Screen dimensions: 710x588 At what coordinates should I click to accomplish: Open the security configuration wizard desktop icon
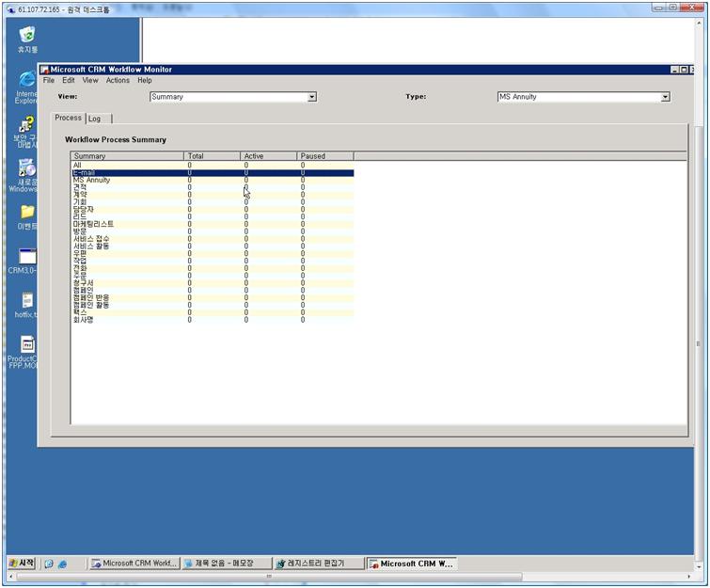26,132
